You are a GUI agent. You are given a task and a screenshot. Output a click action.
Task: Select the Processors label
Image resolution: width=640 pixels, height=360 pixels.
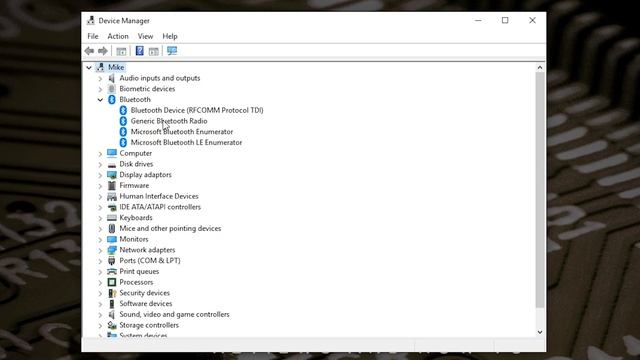(x=136, y=282)
